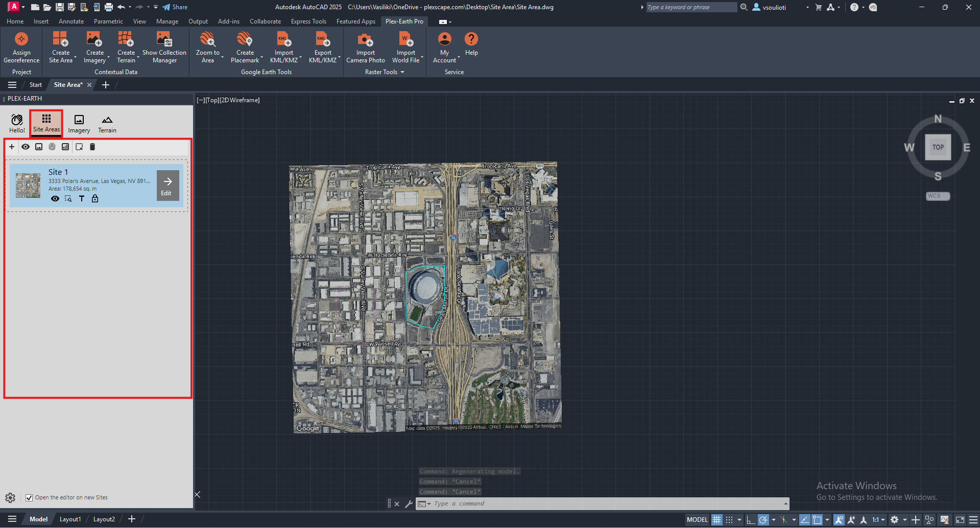Toggle Open the editor on new Sites checkbox
The width and height of the screenshot is (980, 528).
click(30, 498)
